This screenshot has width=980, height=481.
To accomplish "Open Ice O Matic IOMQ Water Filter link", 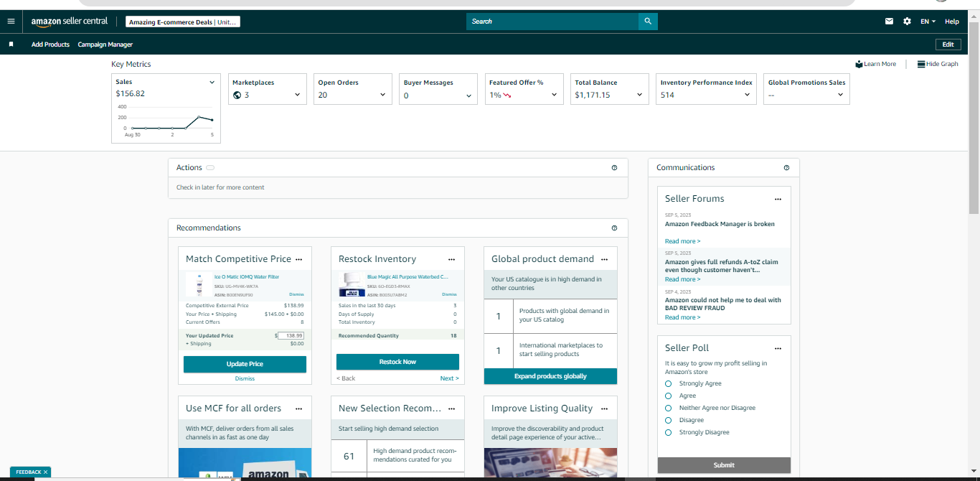I will 247,276.
